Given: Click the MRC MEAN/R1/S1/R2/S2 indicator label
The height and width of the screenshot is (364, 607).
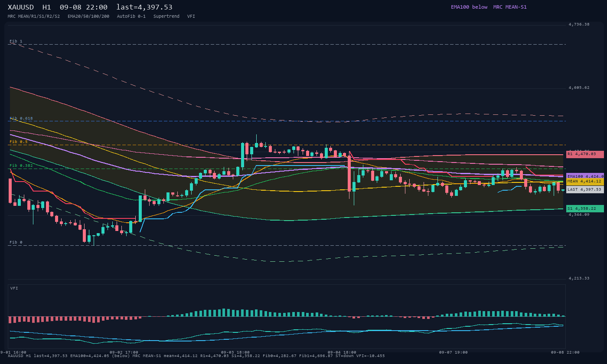Looking at the screenshot, I should (x=34, y=16).
